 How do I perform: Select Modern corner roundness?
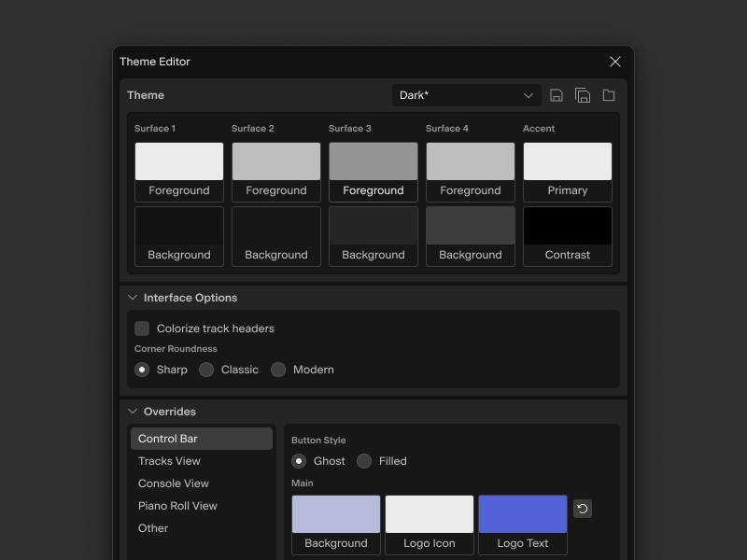(278, 370)
